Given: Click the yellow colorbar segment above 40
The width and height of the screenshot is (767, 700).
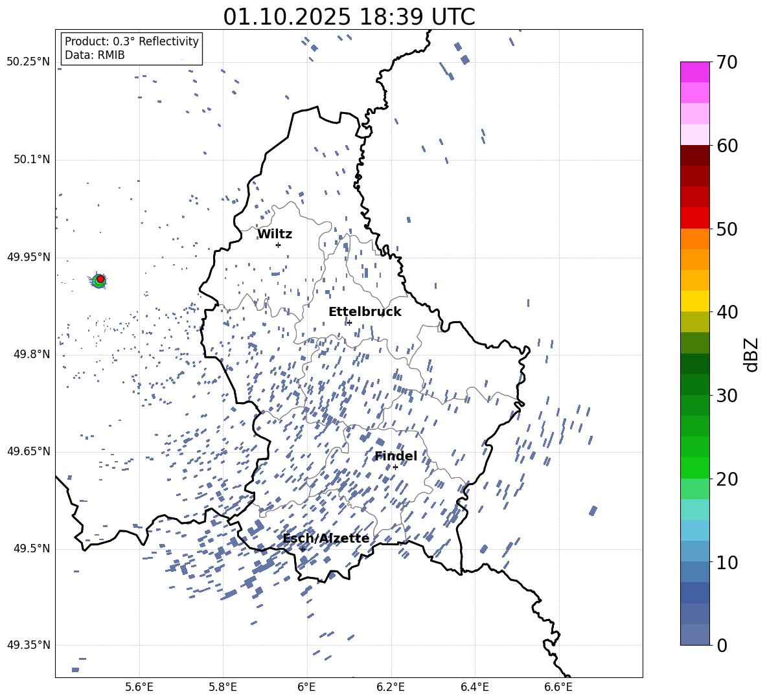Looking at the screenshot, I should point(694,301).
